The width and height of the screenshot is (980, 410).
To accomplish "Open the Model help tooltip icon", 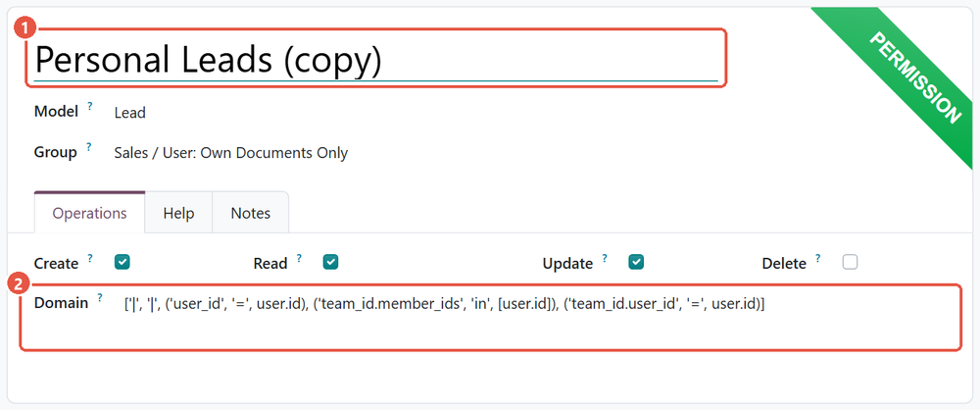I will tap(90, 106).
